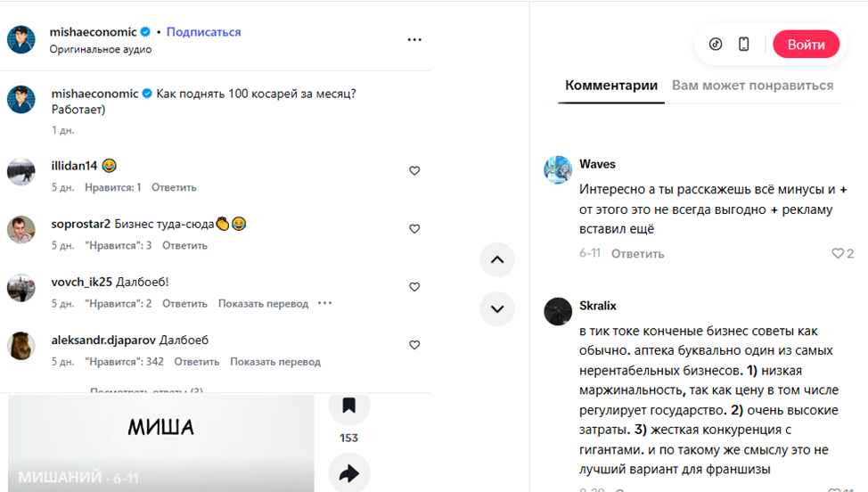Show translation of aleksandr.djaparov's comment

[x=275, y=362]
